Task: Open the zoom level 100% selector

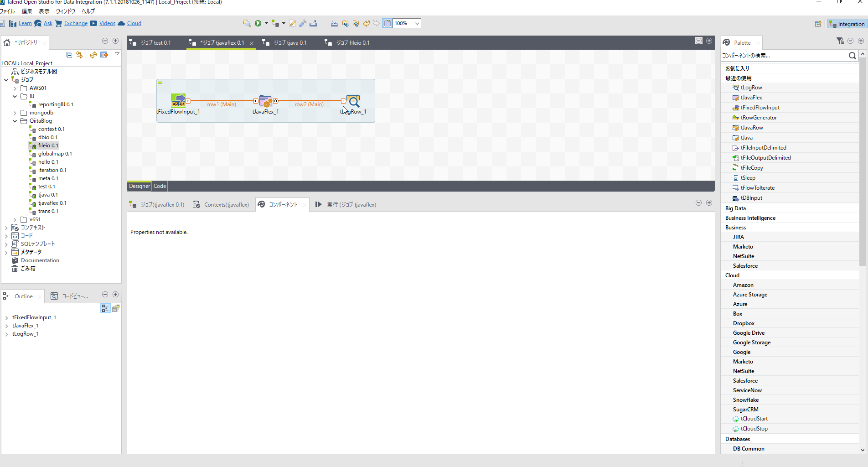Action: tap(405, 23)
